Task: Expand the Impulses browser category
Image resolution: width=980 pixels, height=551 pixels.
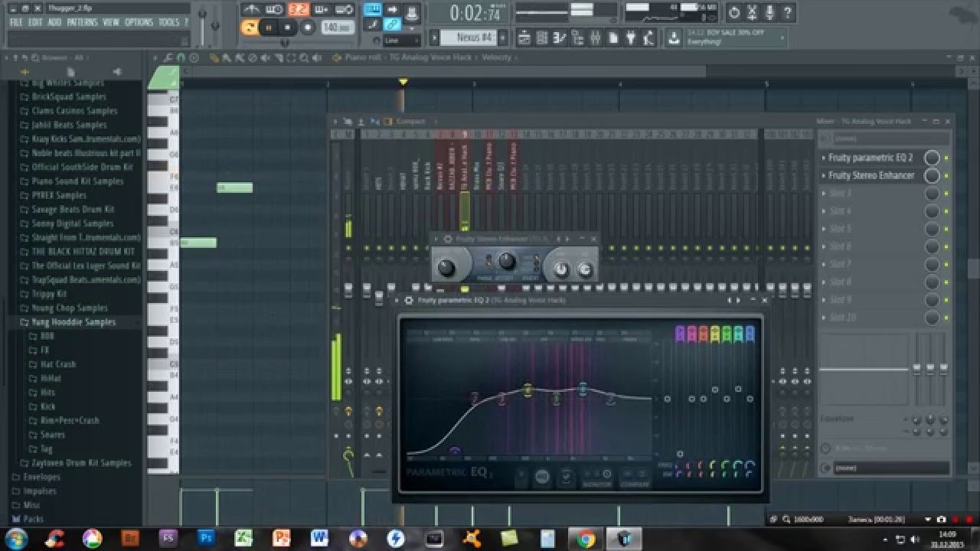Action: coord(40,491)
